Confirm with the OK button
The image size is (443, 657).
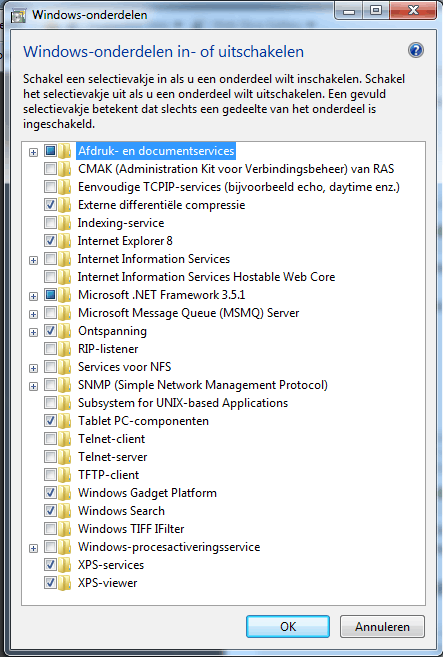coord(288,627)
